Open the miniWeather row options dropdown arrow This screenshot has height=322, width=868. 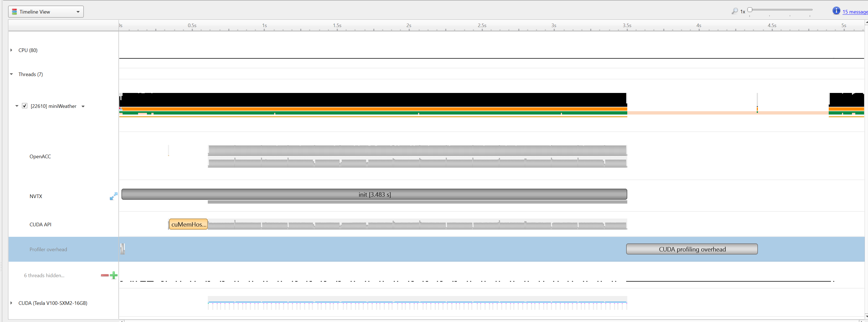(83, 107)
